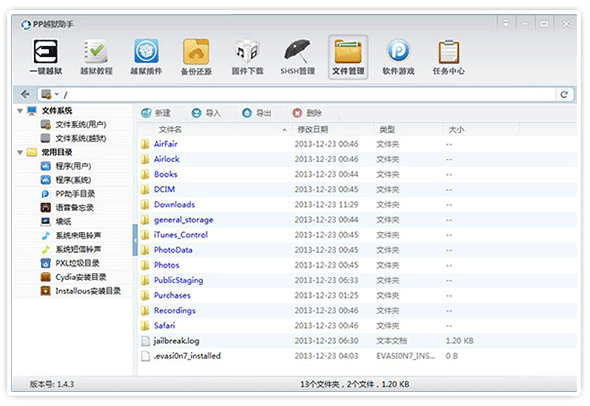
Task: Open PXL垃圾目录 in the sidebar
Action: 70,263
